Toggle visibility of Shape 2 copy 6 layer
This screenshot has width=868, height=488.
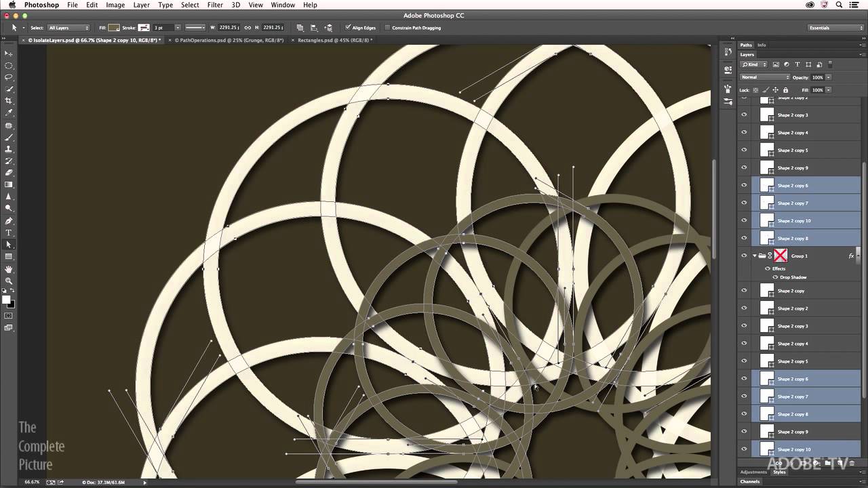click(x=744, y=185)
